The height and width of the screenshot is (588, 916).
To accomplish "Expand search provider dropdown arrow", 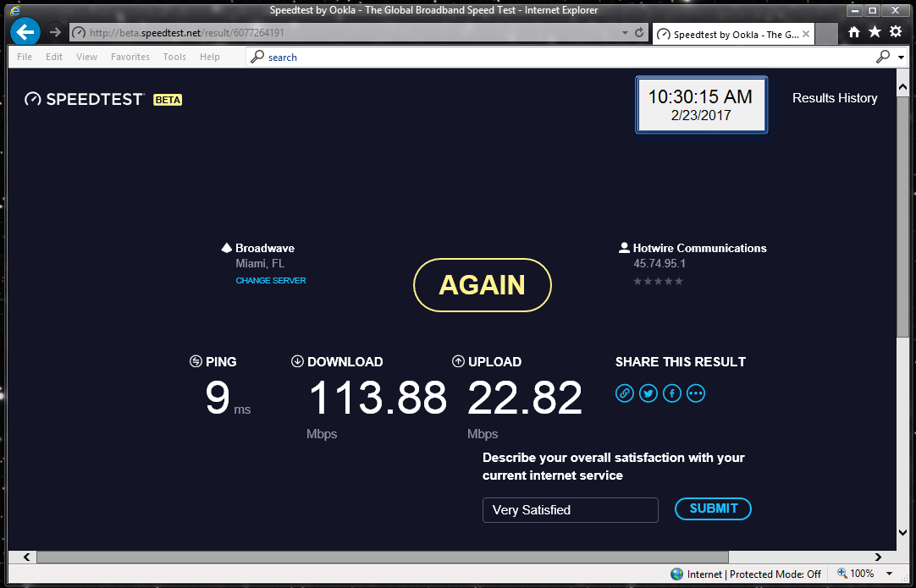I will pyautogui.click(x=901, y=57).
